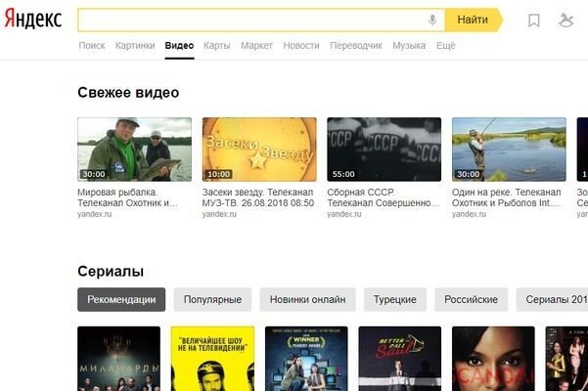Image resolution: width=588 pixels, height=391 pixels.
Task: Open the Музыка tab
Action: 409,46
